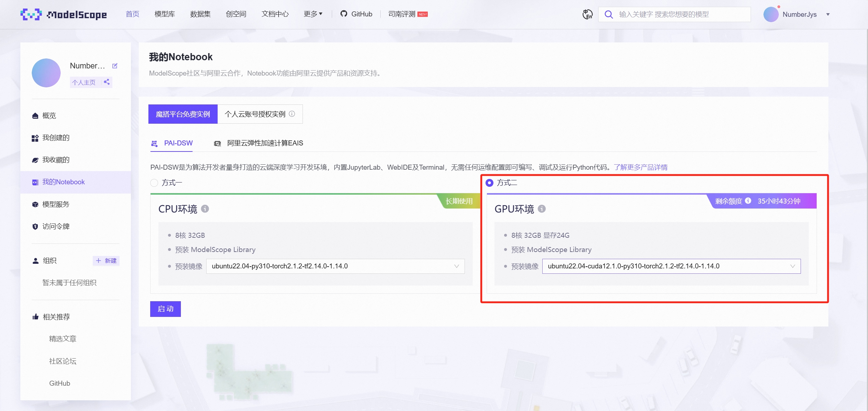Open 社区论坛 link
Viewport: 868px width, 411px height.
(x=63, y=361)
